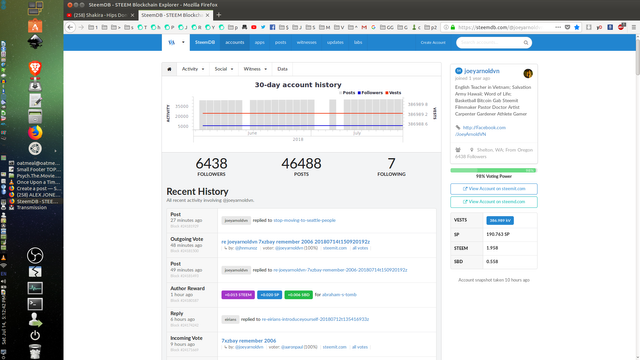Click the search magnifier icon
Viewport: 640px width, 360px height.
[x=526, y=42]
